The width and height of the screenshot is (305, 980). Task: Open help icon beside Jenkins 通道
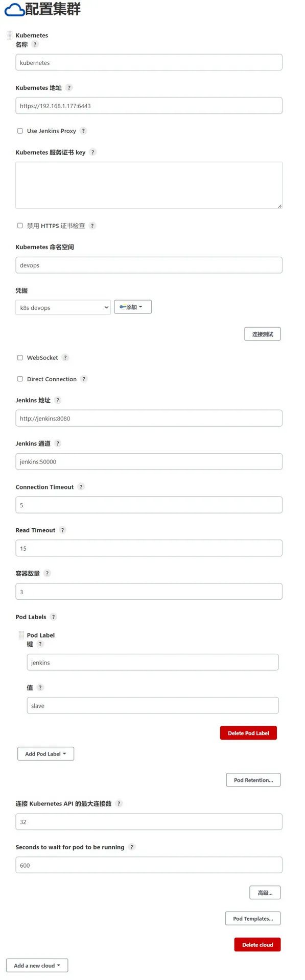[x=58, y=444]
